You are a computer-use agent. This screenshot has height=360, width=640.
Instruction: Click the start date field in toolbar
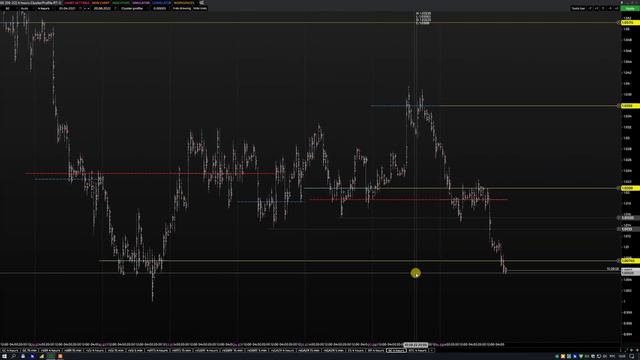coord(68,8)
